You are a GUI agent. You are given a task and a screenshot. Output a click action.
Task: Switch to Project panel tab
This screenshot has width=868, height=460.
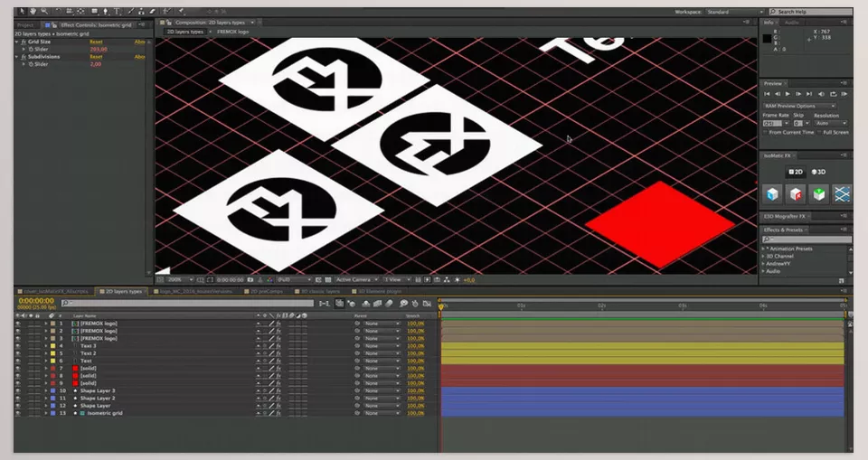(26, 25)
